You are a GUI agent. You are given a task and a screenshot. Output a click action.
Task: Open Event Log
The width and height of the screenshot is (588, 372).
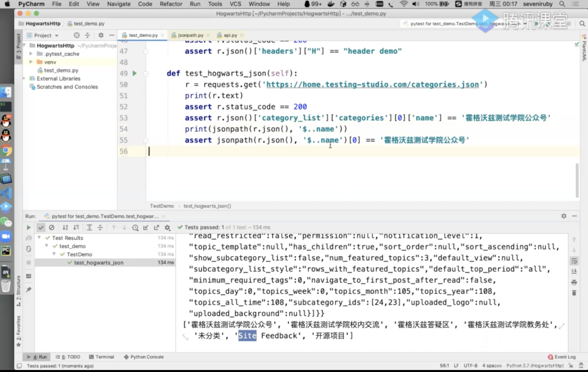coord(562,357)
